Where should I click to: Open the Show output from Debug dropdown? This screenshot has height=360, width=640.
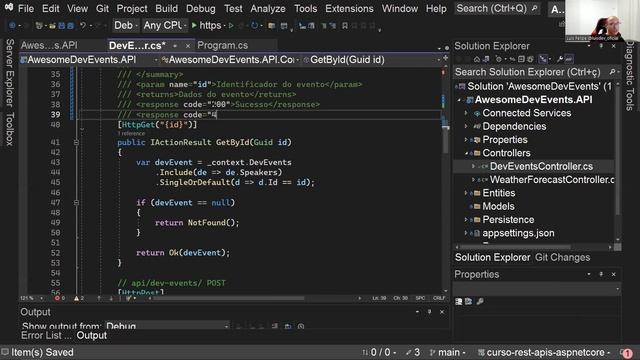167,326
